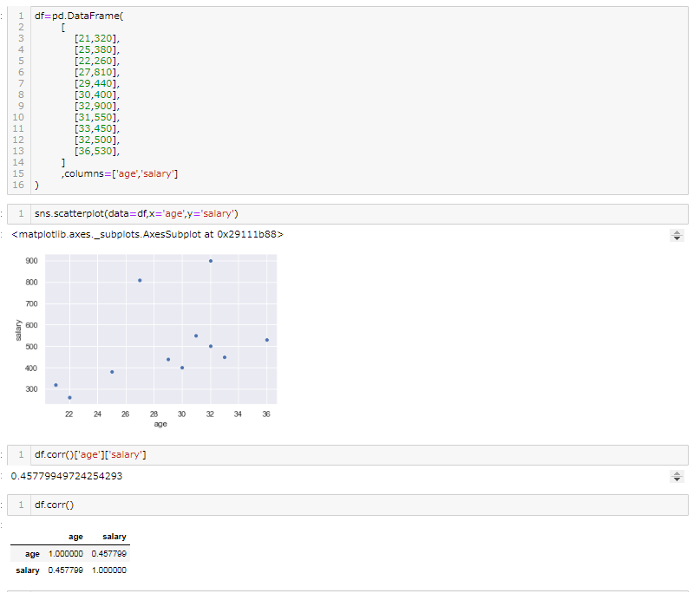Click scatter point at age 27, salary 810

click(x=140, y=281)
